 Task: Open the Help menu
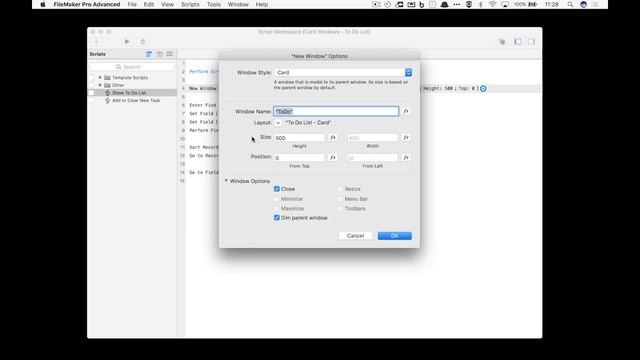[x=262, y=4]
